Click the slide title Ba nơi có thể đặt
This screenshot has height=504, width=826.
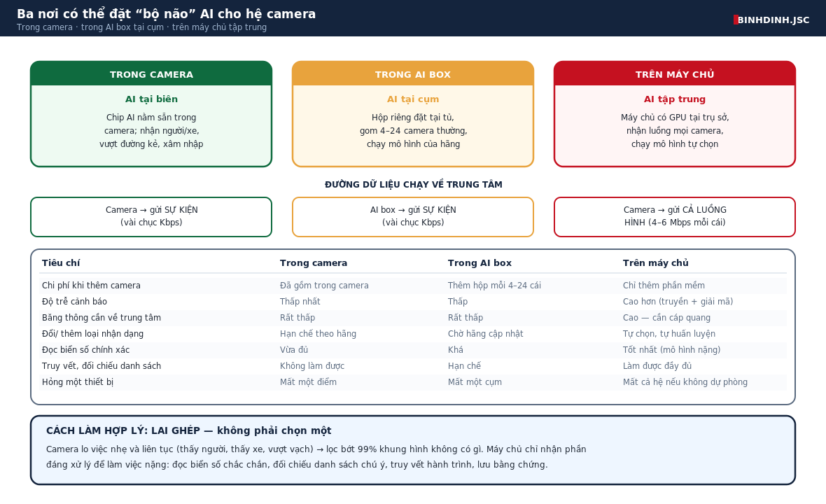coord(167,14)
